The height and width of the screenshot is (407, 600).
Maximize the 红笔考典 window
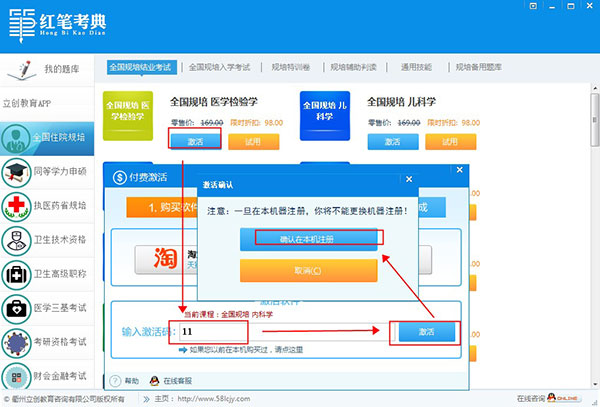coord(571,6)
